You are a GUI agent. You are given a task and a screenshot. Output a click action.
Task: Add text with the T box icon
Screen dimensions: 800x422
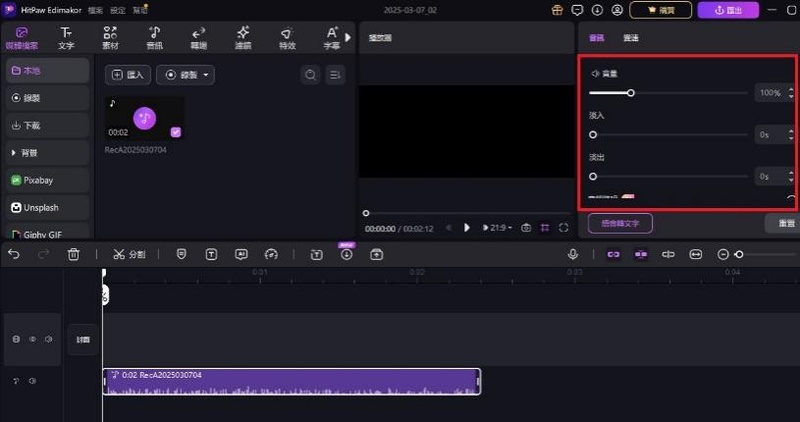tap(211, 254)
